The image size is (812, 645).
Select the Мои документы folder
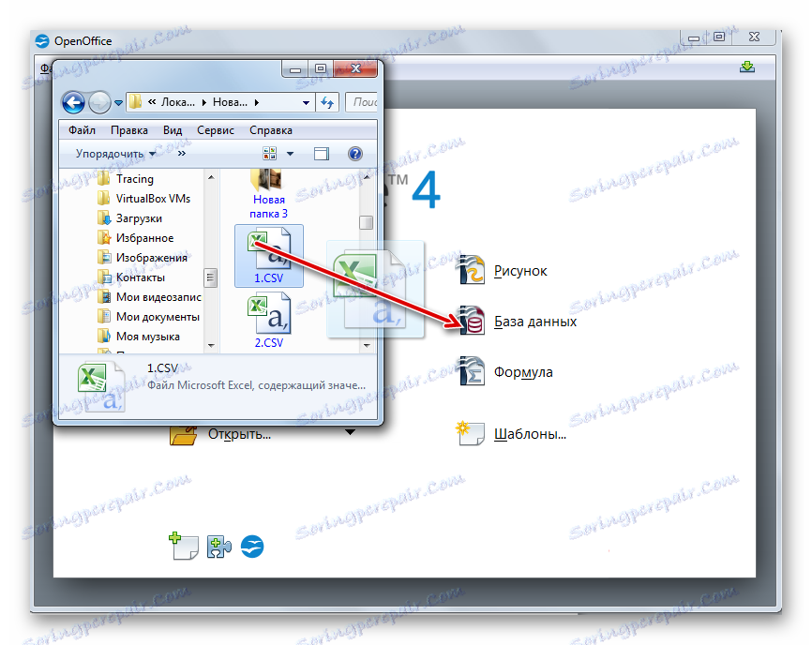pos(158,317)
